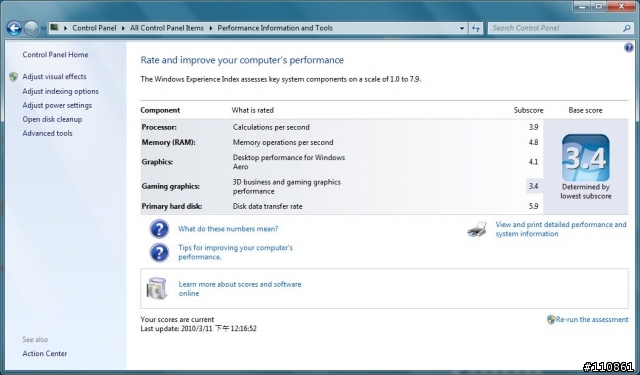Open the address bar history dropdown
This screenshot has width=640, height=375.
pos(462,28)
